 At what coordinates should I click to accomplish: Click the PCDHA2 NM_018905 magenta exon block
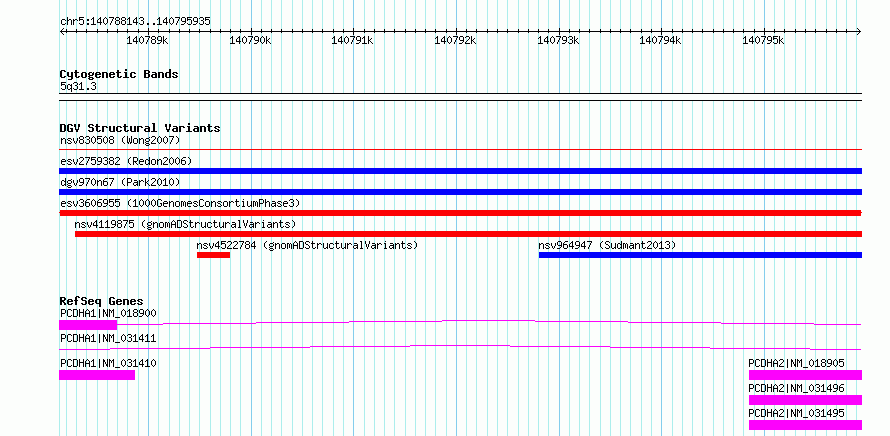[x=805, y=375]
